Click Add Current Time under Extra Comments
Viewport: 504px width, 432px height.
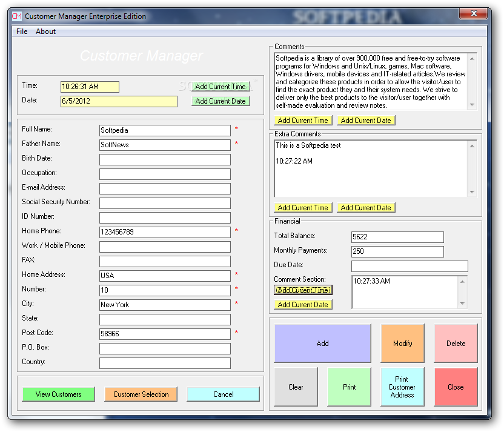[x=303, y=208]
